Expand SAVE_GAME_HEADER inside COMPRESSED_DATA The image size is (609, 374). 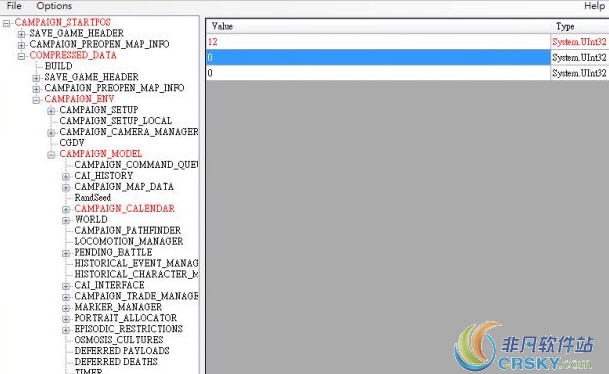pos(36,78)
